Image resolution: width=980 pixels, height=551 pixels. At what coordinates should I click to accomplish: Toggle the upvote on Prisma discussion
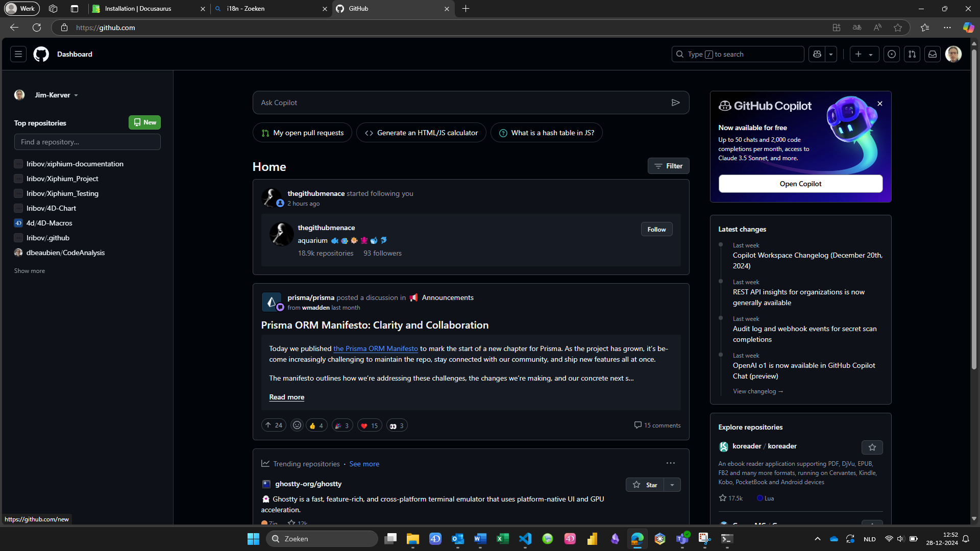click(274, 425)
